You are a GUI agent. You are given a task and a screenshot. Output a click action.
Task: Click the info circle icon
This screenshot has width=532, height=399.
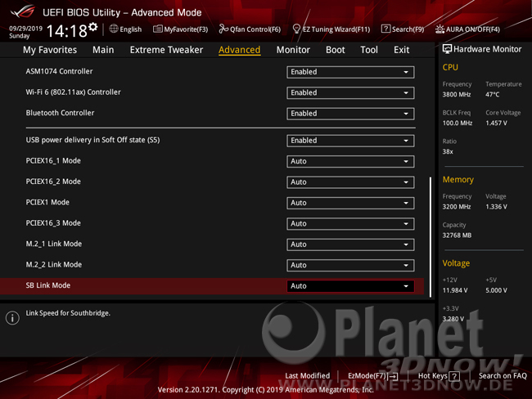[12, 318]
